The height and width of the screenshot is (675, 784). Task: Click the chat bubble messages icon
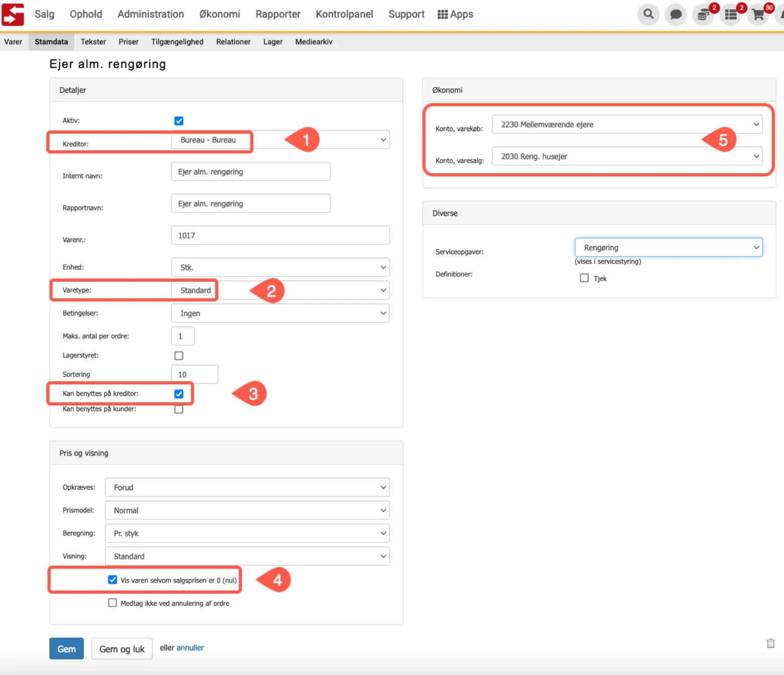676,15
